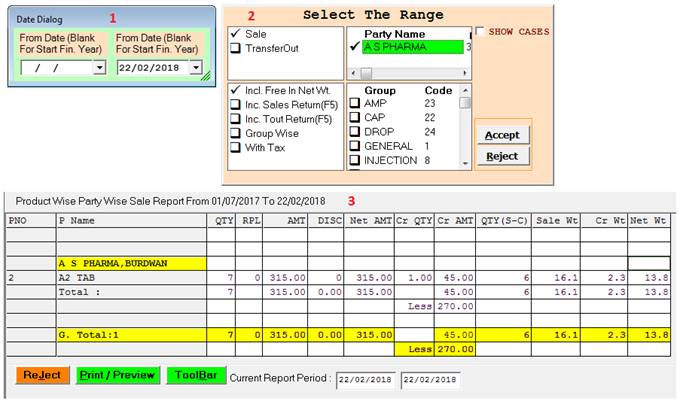Select the AMP group checkbox
The image size is (680, 404).
tap(354, 103)
